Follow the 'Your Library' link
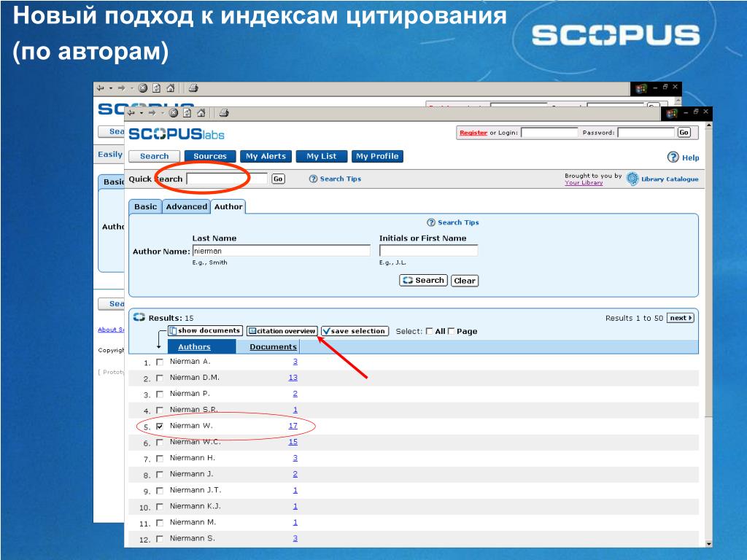 click(584, 183)
